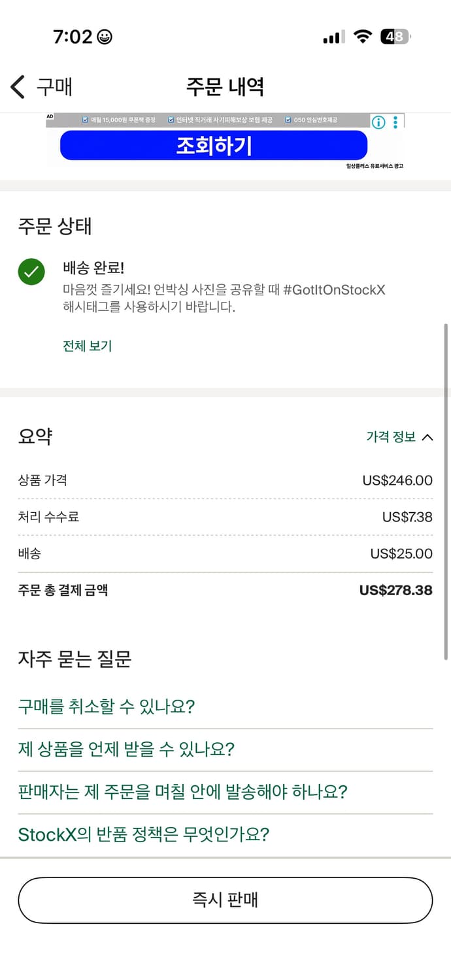Check the 매월 15,000원 쿠폰팩 증정 checkbox
Viewport: 451px width, 980px height.
click(x=85, y=120)
